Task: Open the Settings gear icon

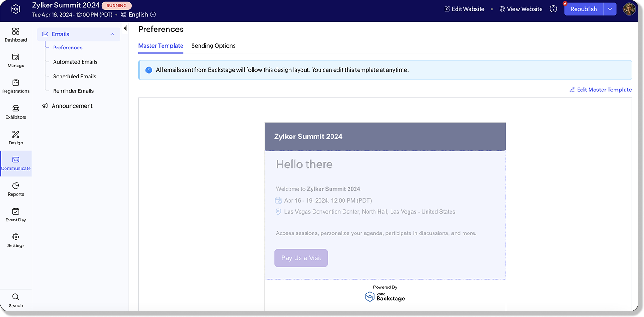Action: [x=16, y=237]
